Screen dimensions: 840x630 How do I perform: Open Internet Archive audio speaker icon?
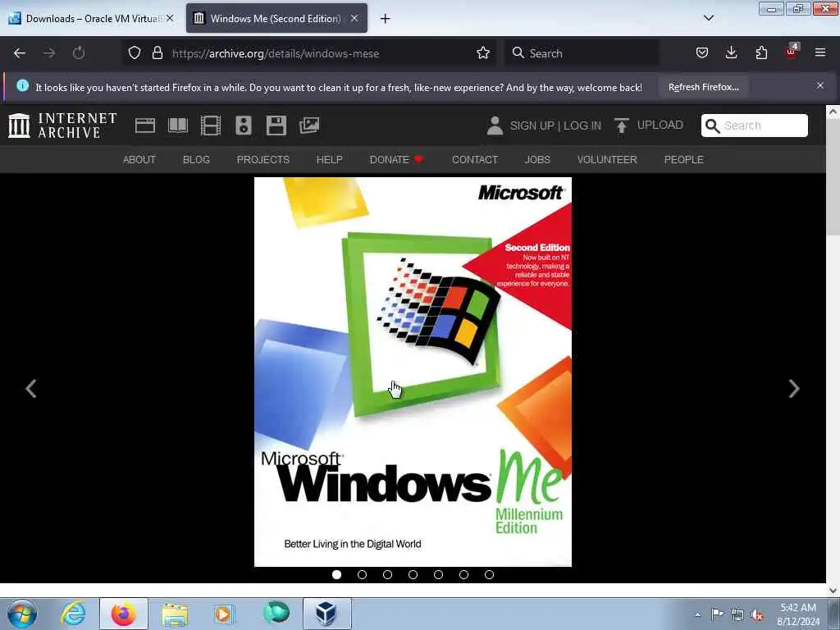coord(243,126)
